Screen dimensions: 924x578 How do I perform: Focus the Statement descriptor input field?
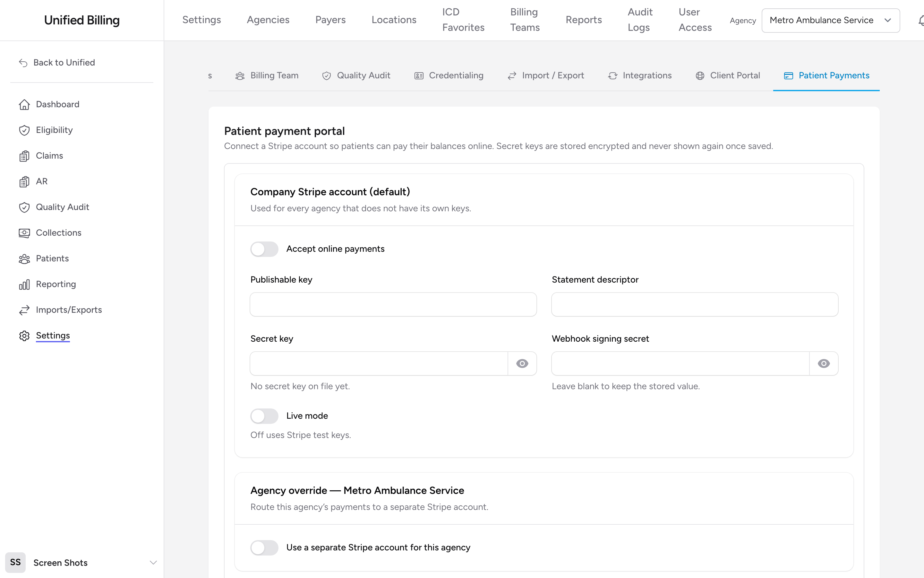(695, 304)
